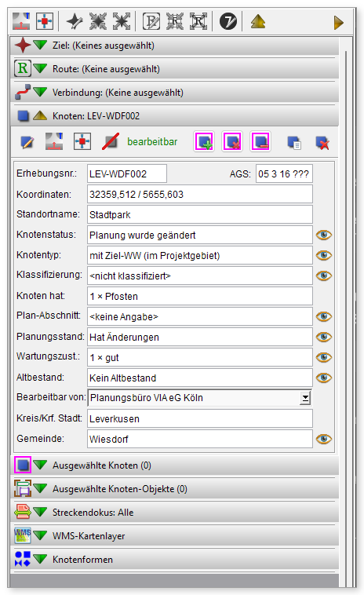Expand the Verbindung section triangle
Viewport: 364px width, 595px height.
tap(40, 92)
